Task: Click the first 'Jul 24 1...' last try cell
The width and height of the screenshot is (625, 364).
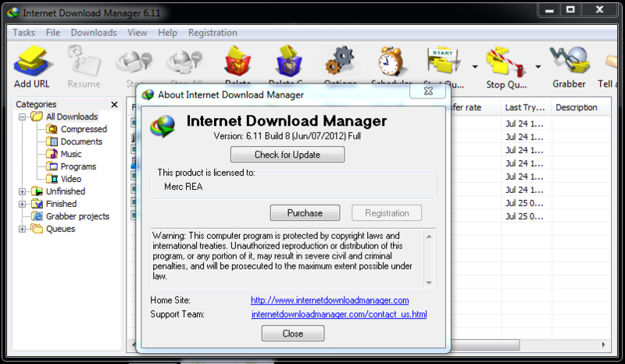Action: coord(524,124)
